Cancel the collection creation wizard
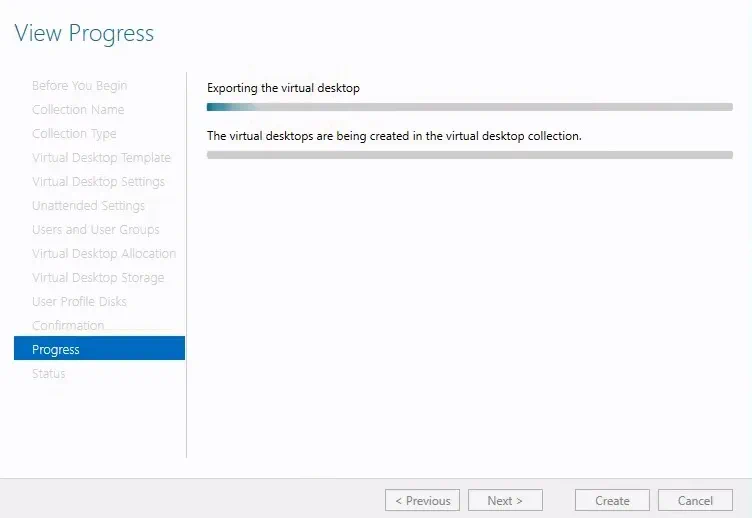 click(695, 501)
